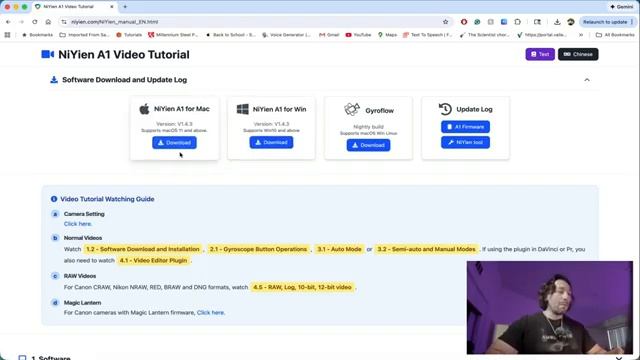Open the Voice Generator bookmark
640x360 pixels.
286,35
